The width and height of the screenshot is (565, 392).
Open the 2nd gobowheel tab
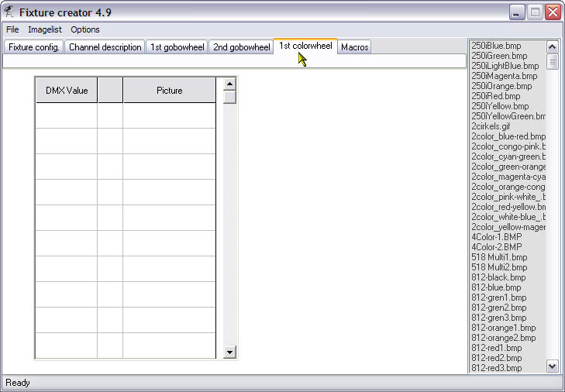(241, 47)
